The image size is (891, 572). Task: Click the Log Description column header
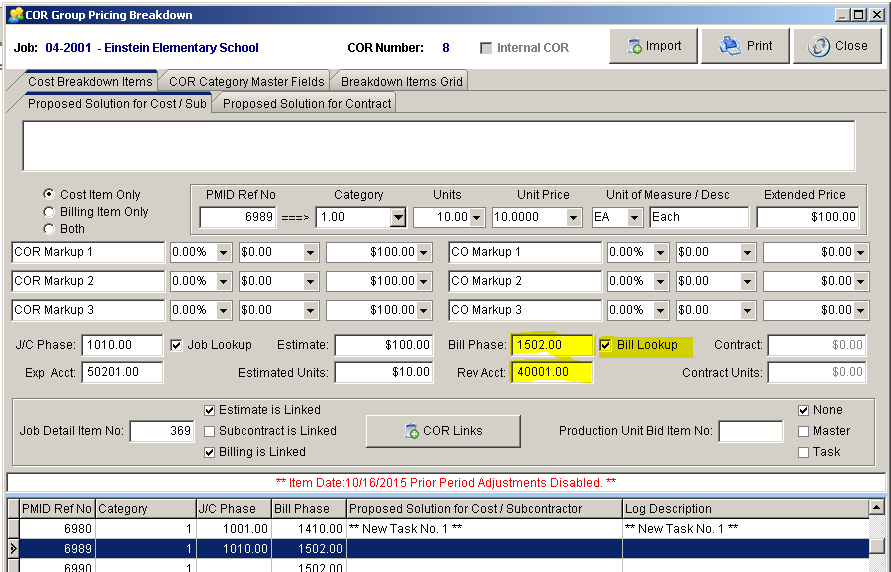[x=746, y=509]
